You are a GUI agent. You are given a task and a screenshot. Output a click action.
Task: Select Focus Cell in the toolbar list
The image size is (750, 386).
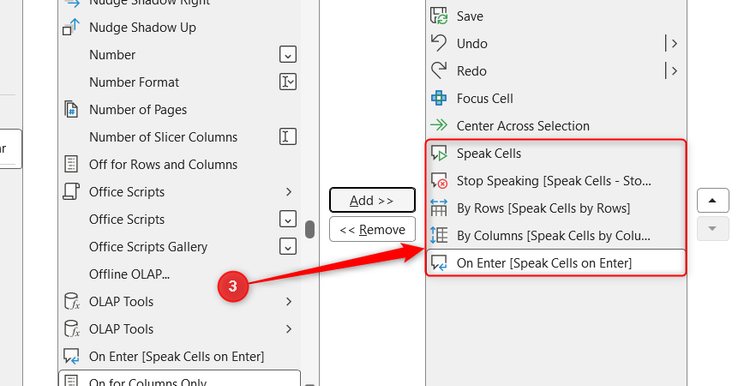[556, 98]
